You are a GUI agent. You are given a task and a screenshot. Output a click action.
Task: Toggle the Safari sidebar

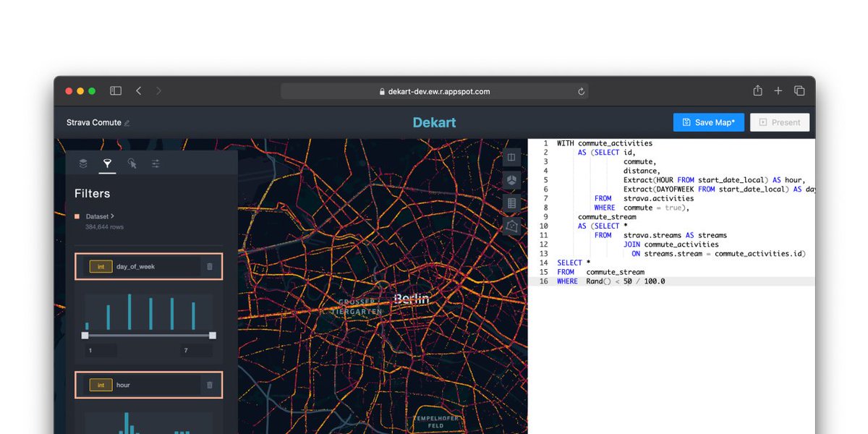coord(116,91)
